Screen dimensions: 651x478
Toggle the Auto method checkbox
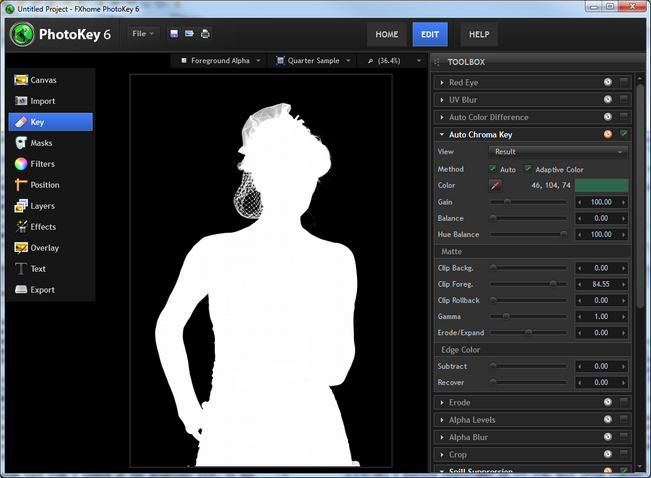tap(492, 169)
